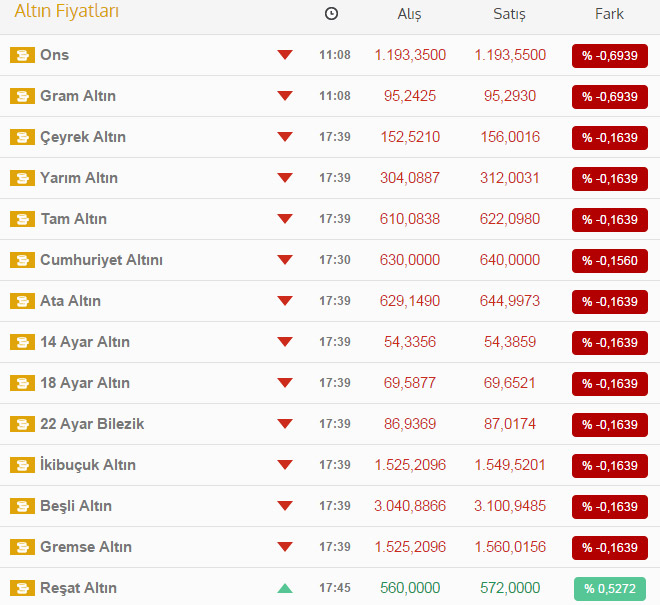This screenshot has width=660, height=605.
Task: Click the Ons percent change badge
Action: (x=609, y=56)
